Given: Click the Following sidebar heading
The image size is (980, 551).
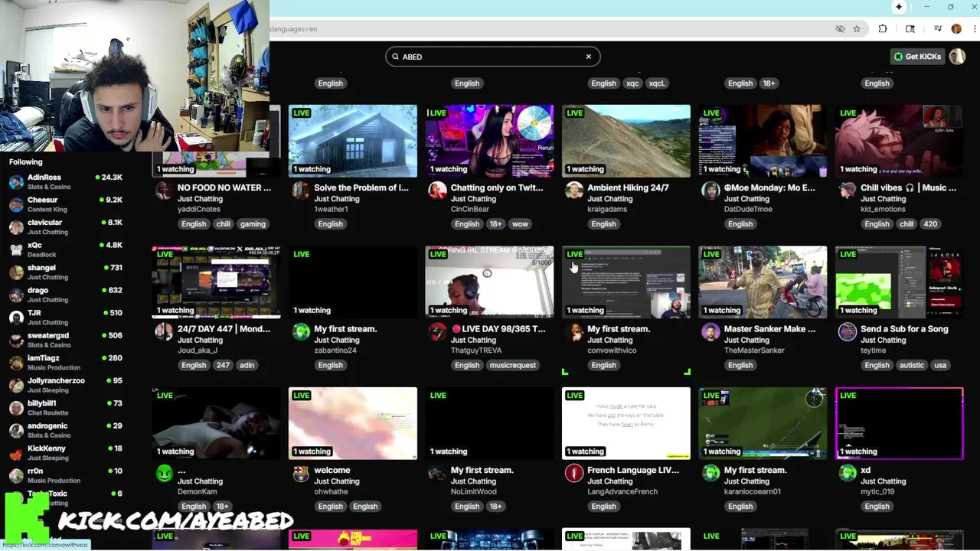Looking at the screenshot, I should pos(26,161).
